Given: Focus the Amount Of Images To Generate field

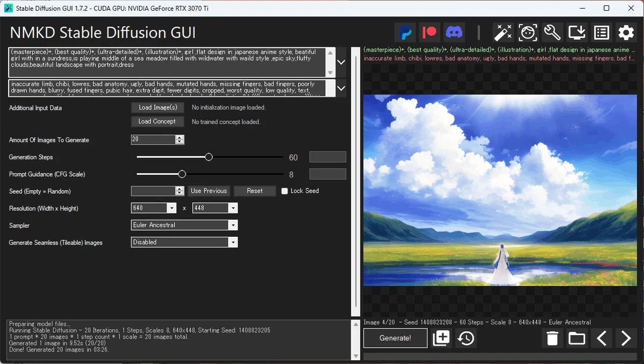Looking at the screenshot, I should tap(153, 140).
